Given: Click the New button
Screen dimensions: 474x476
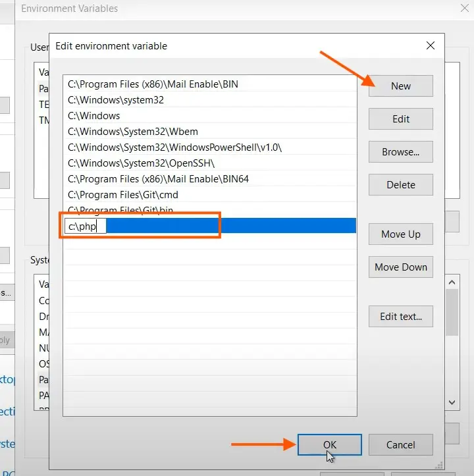Looking at the screenshot, I should [401, 86].
